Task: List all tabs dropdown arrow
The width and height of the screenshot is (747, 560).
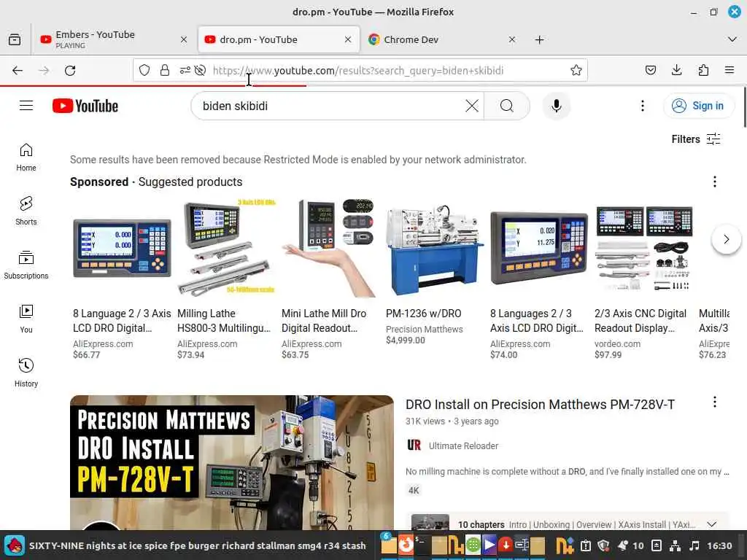Action: click(732, 39)
